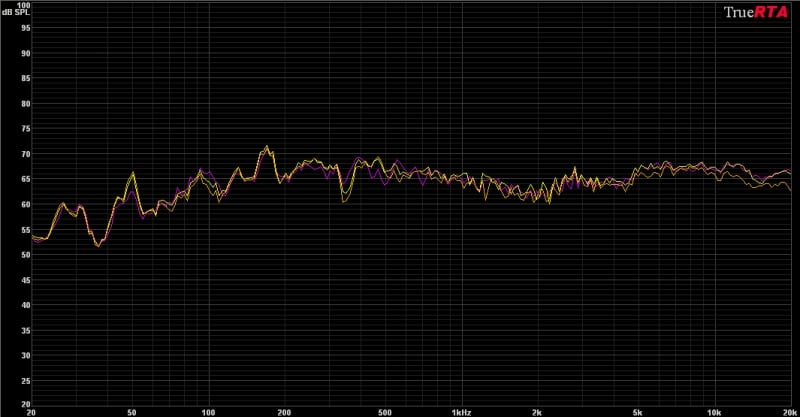Click the 2k frequency axis label
Image resolution: width=800 pixels, height=417 pixels.
[537, 411]
